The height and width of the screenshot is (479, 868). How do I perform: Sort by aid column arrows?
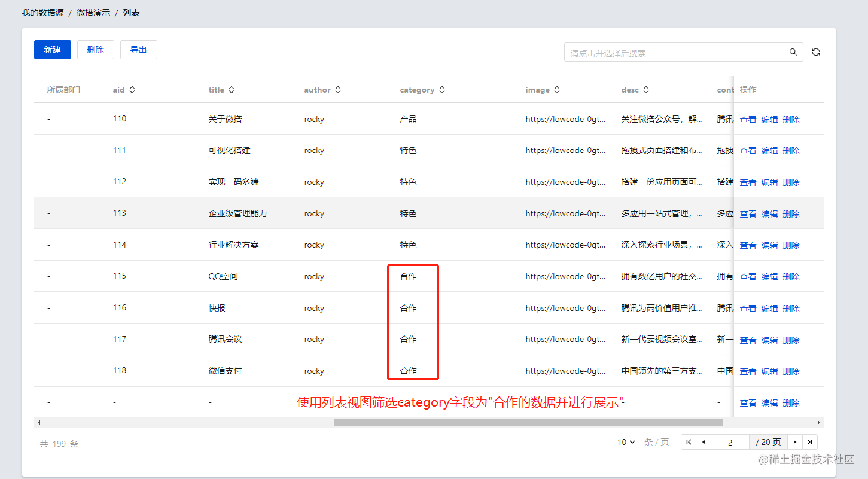pos(132,90)
